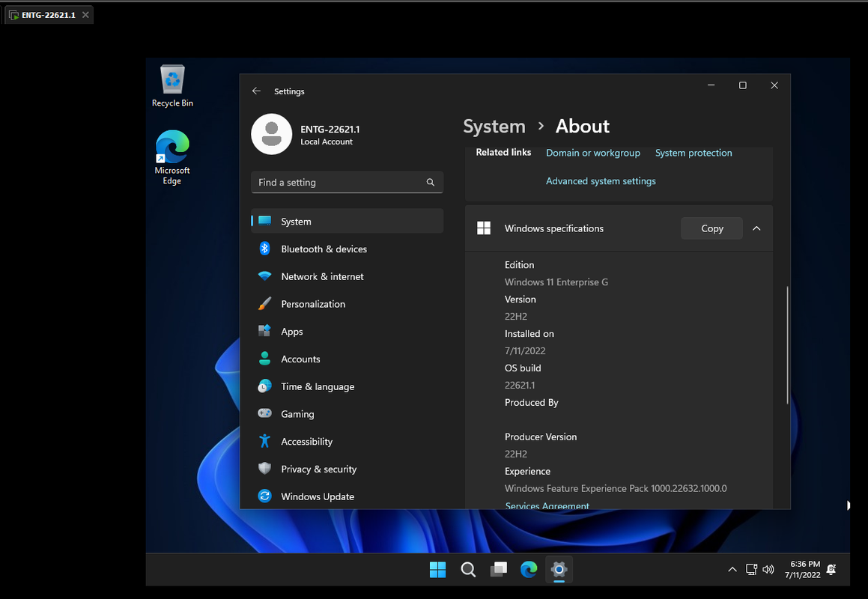Viewport: 868px width, 599px height.
Task: Click the Settings back arrow
Action: click(256, 91)
